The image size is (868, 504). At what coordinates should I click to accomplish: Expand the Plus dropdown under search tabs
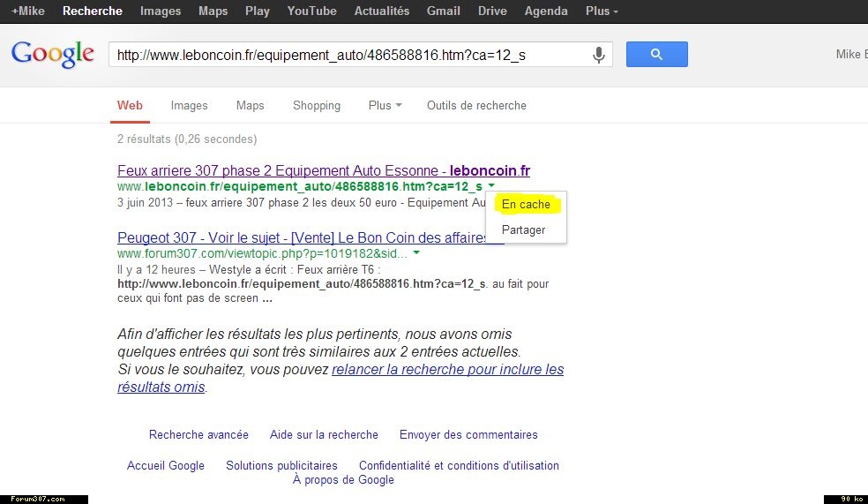(385, 105)
